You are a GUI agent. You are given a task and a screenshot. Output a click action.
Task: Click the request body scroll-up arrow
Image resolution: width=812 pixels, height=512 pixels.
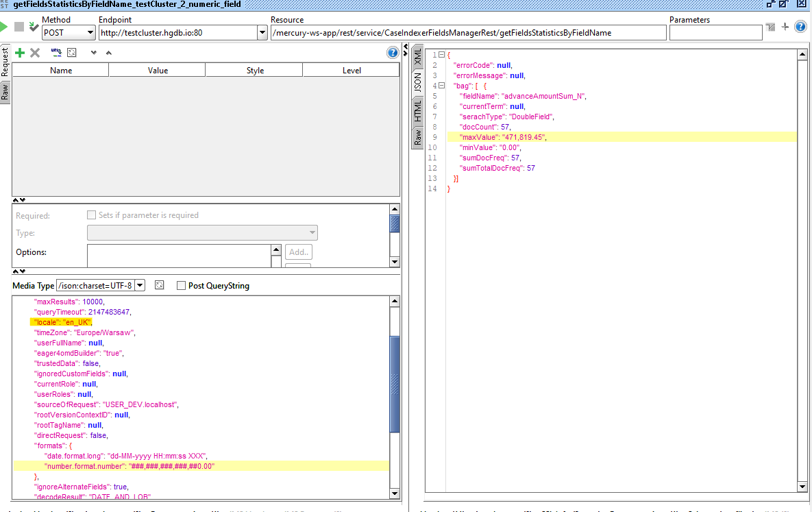(x=395, y=301)
